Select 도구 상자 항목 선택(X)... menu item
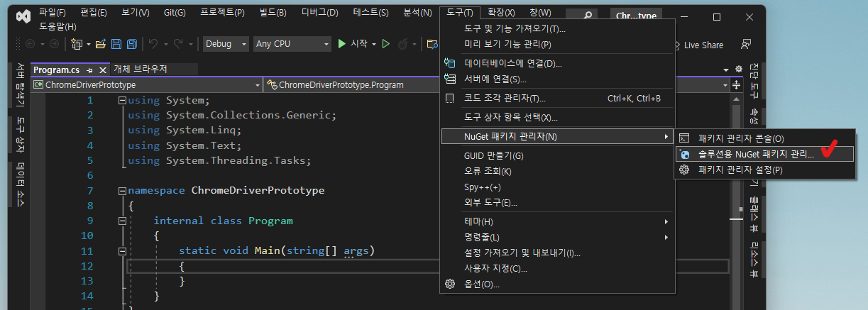 click(557, 117)
